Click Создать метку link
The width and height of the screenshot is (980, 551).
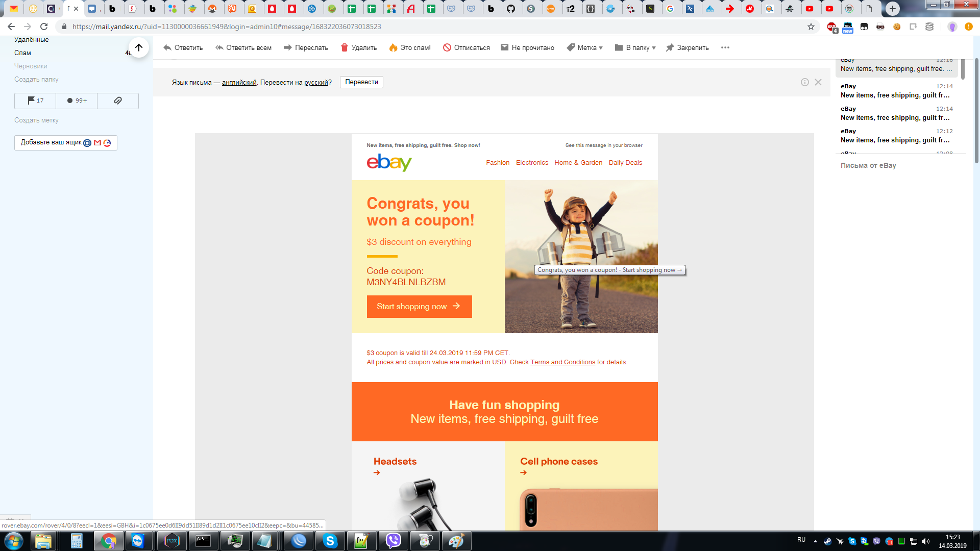pos(36,120)
